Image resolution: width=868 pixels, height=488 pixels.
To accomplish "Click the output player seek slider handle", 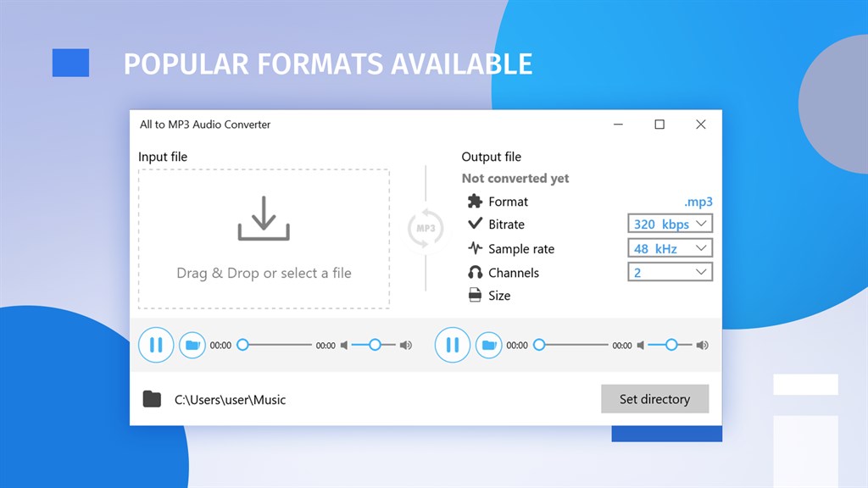I will tap(539, 346).
